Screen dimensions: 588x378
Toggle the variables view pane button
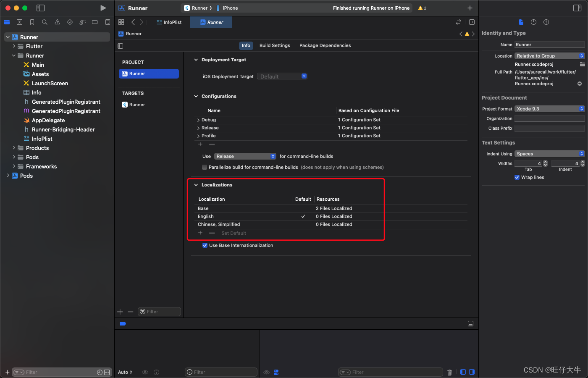click(463, 372)
